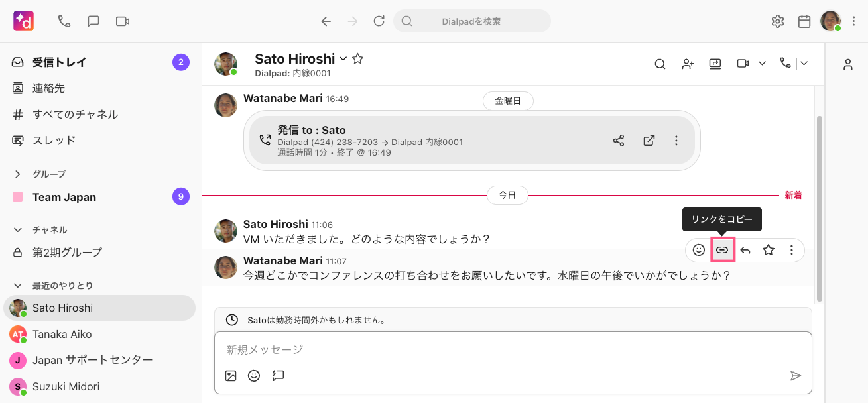Viewport: 868px width, 403px height.
Task: Select Sato Hiroshi in recent conversations
Action: click(x=99, y=308)
